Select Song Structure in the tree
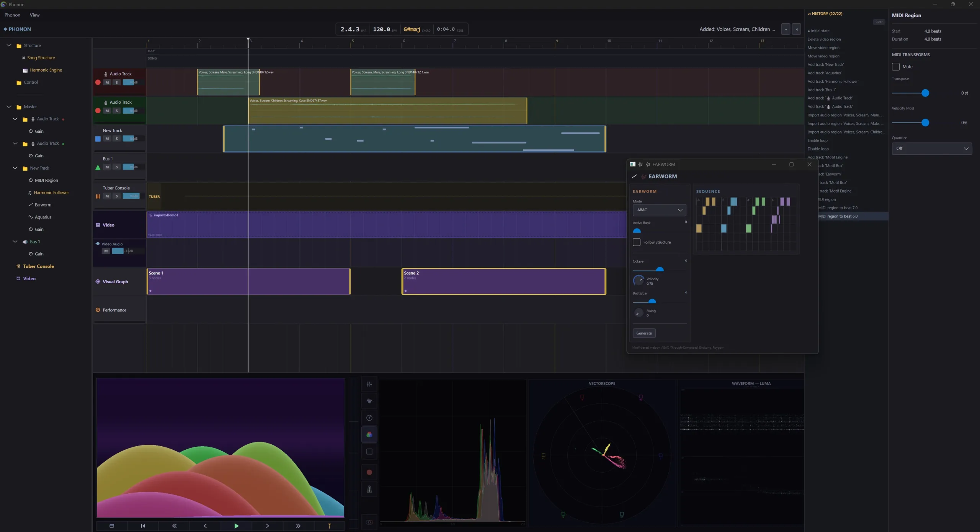 41,58
